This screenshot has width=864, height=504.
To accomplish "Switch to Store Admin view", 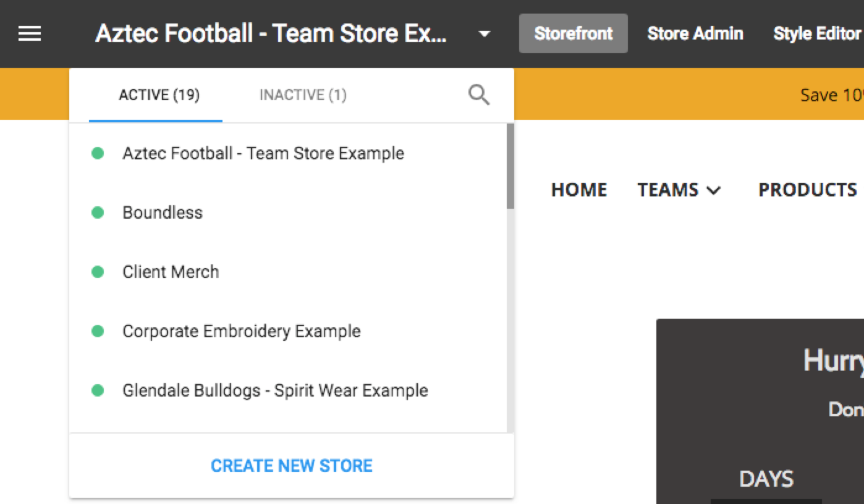I will point(695,33).
